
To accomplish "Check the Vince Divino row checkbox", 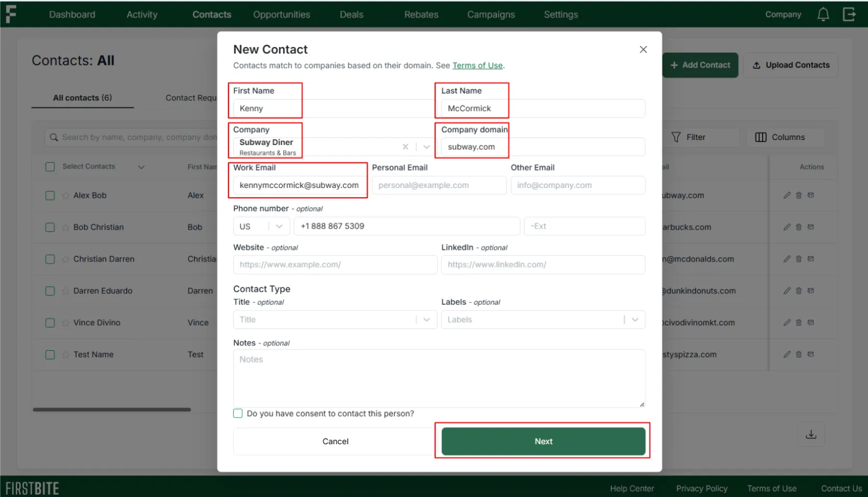I will tap(50, 323).
